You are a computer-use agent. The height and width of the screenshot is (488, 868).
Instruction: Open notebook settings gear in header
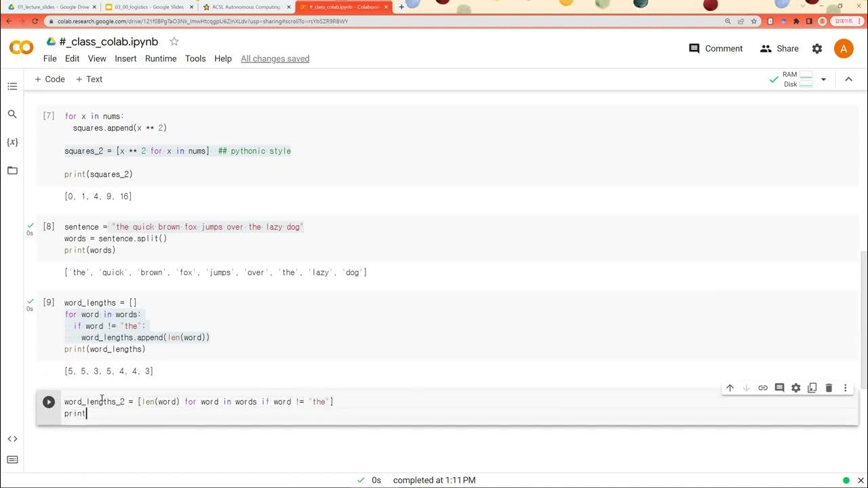pos(817,49)
